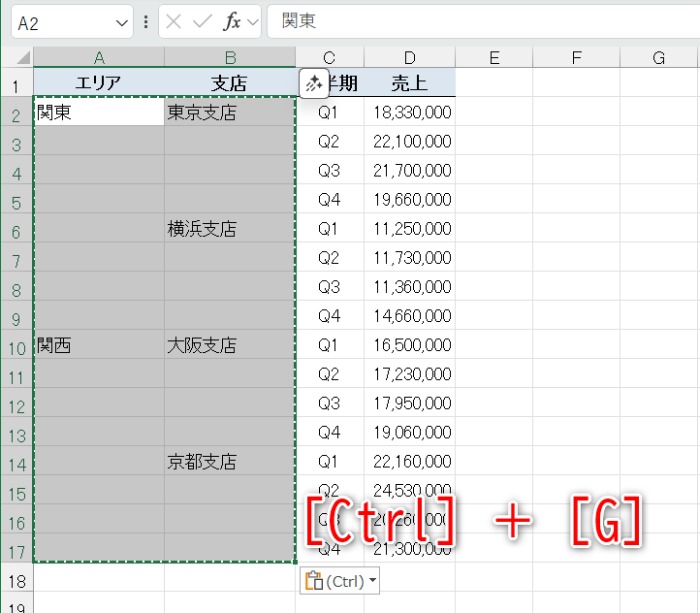Click the Select All corner triangle
This screenshot has width=700, height=613.
[21, 57]
